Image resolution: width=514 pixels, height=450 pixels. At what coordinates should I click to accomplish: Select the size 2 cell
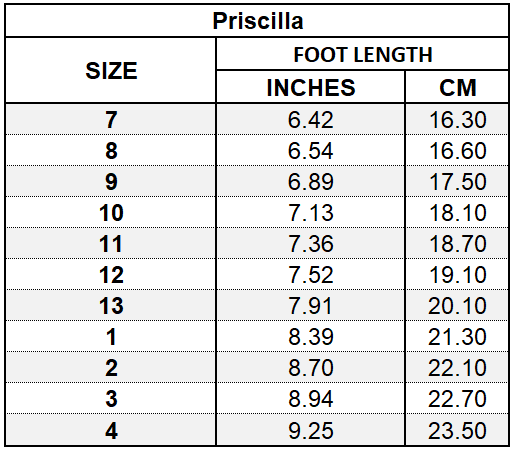[x=111, y=367]
